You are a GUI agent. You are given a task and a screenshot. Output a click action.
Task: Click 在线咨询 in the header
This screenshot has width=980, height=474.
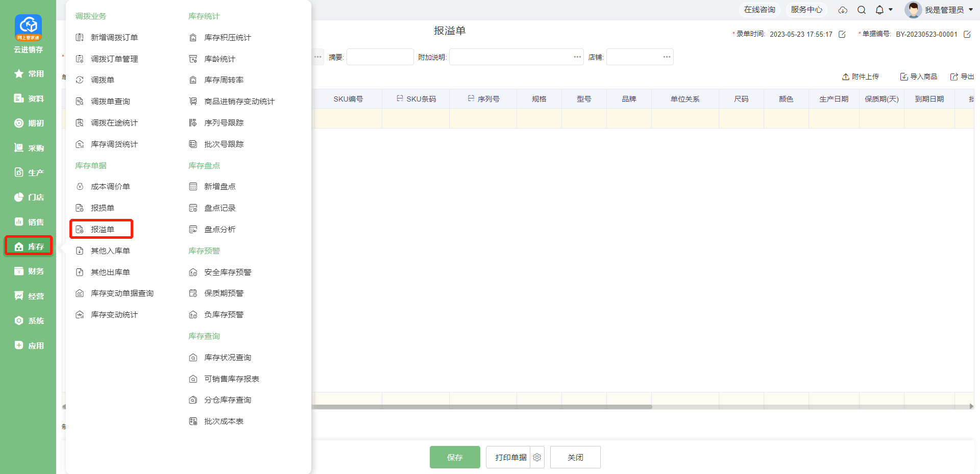[x=759, y=10]
